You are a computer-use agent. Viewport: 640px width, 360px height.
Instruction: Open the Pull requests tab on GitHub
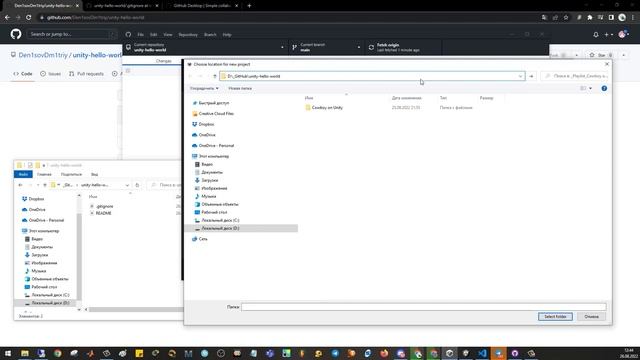pyautogui.click(x=86, y=74)
